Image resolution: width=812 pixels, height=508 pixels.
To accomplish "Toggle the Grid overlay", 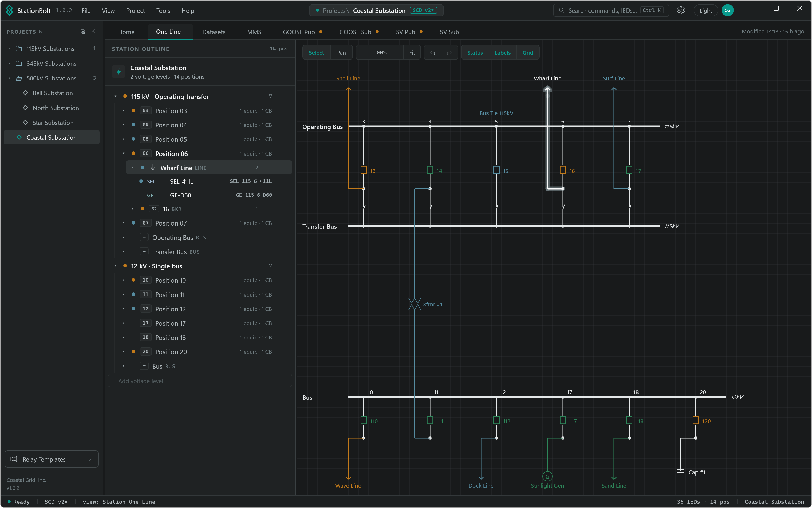I will click(x=528, y=53).
